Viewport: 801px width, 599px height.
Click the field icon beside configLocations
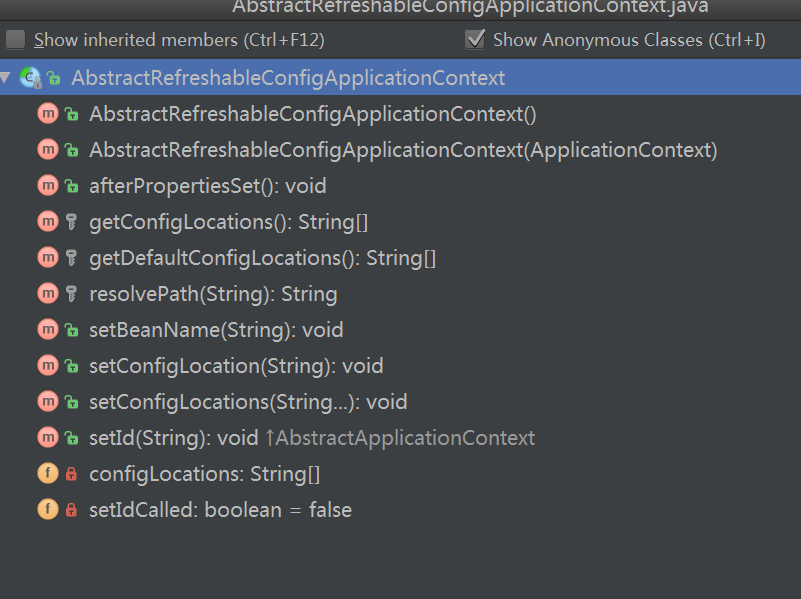pos(48,474)
